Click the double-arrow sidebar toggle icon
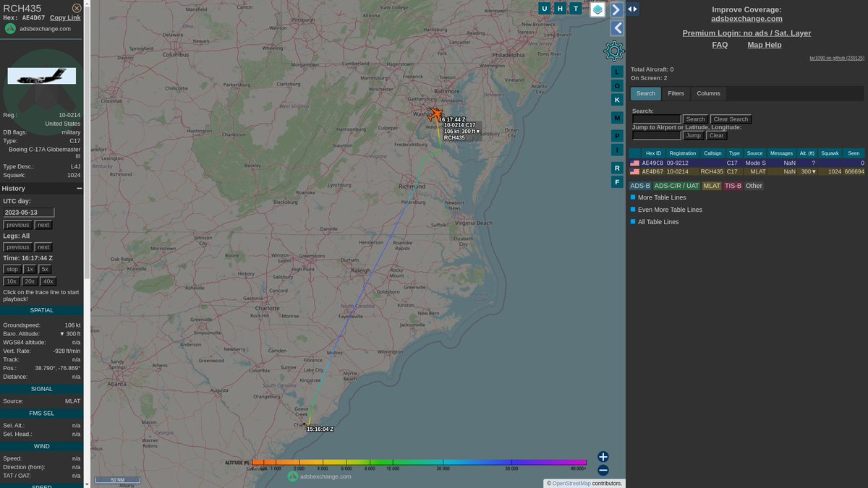Image resolution: width=868 pixels, height=488 pixels. (632, 9)
